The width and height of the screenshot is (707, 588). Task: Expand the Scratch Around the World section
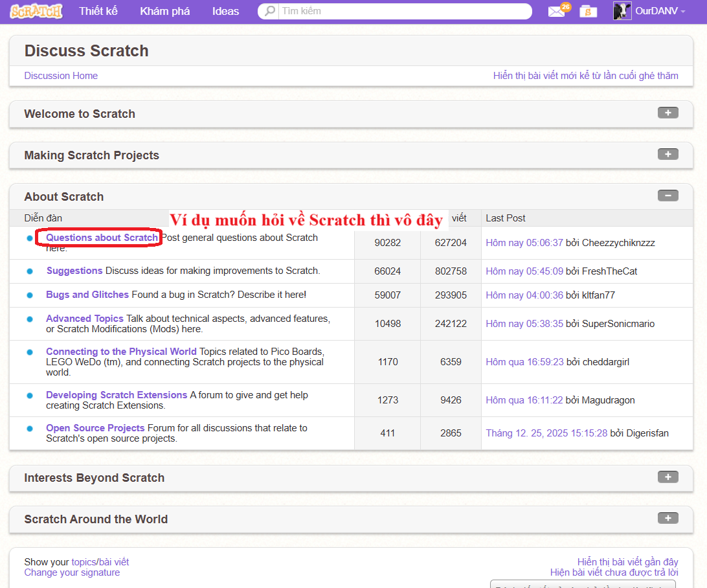(668, 518)
